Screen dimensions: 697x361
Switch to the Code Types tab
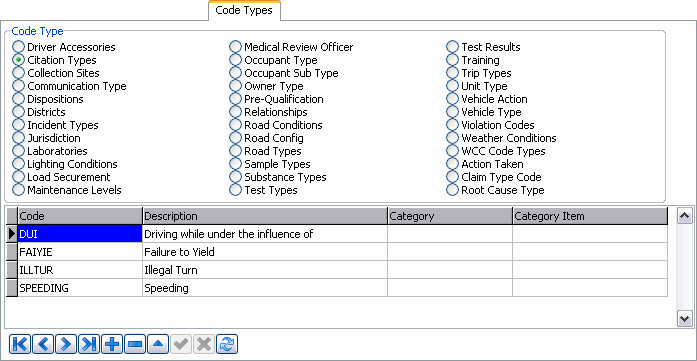(x=244, y=10)
